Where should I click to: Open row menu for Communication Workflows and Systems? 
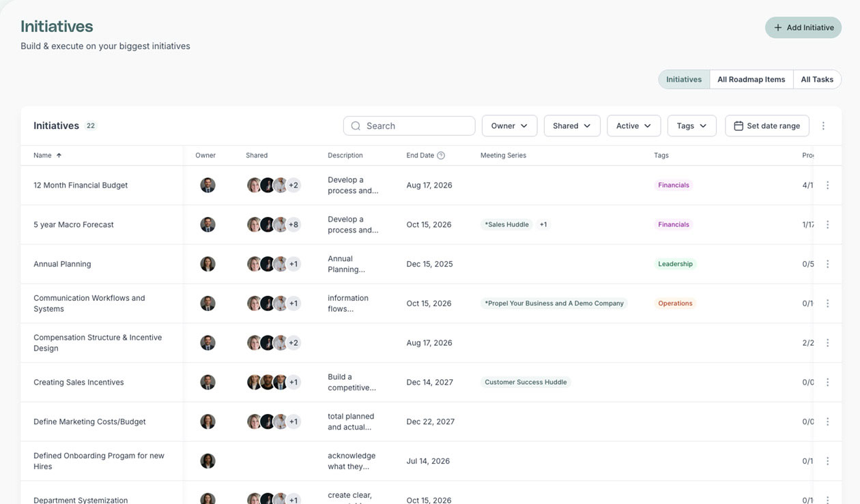[827, 303]
